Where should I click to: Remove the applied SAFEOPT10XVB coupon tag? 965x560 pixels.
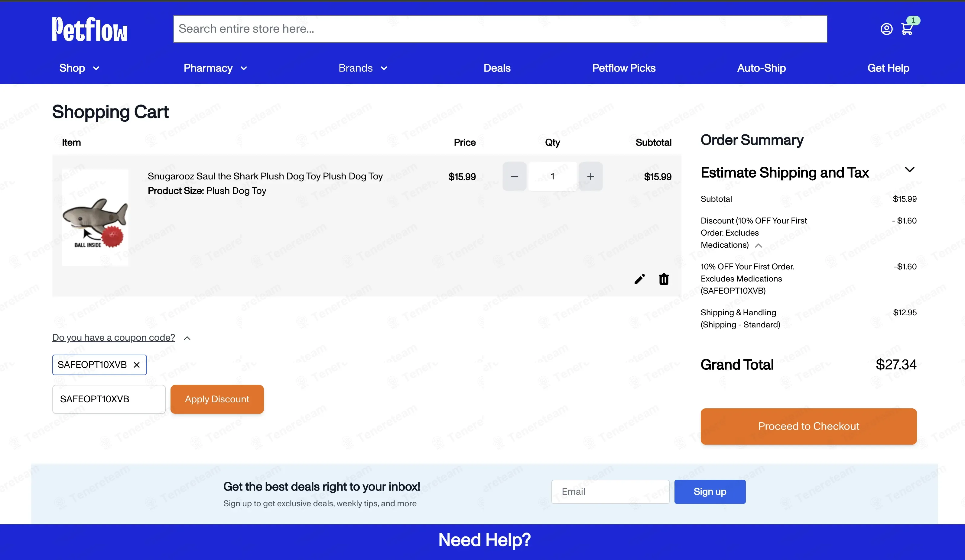coord(137,365)
